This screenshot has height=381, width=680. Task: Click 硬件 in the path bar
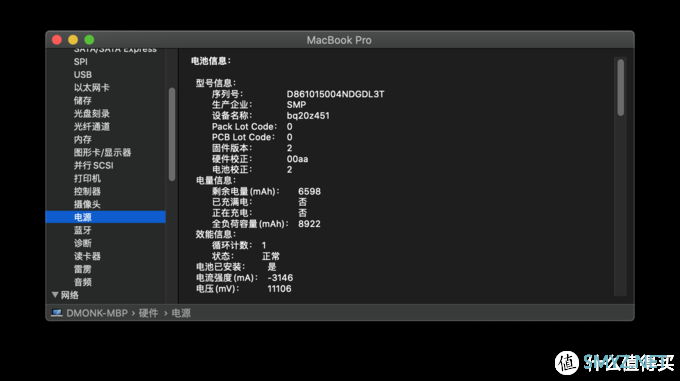click(148, 313)
